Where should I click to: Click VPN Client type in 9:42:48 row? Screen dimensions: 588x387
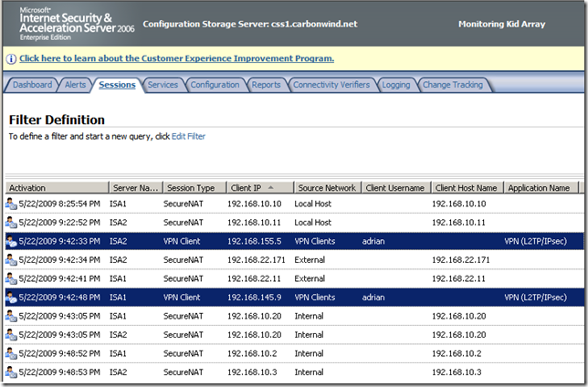(x=182, y=298)
